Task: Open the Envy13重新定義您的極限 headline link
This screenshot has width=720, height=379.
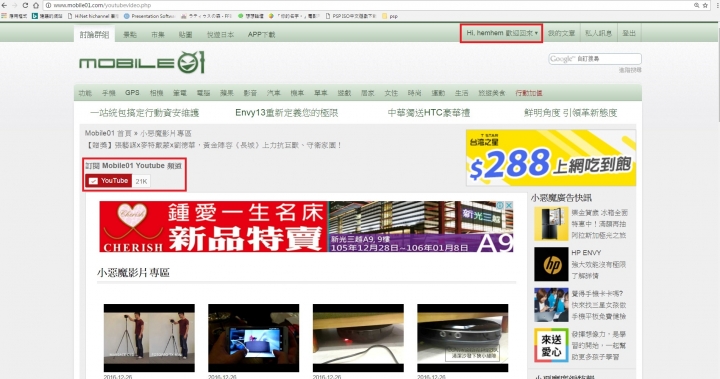Action: (x=287, y=113)
